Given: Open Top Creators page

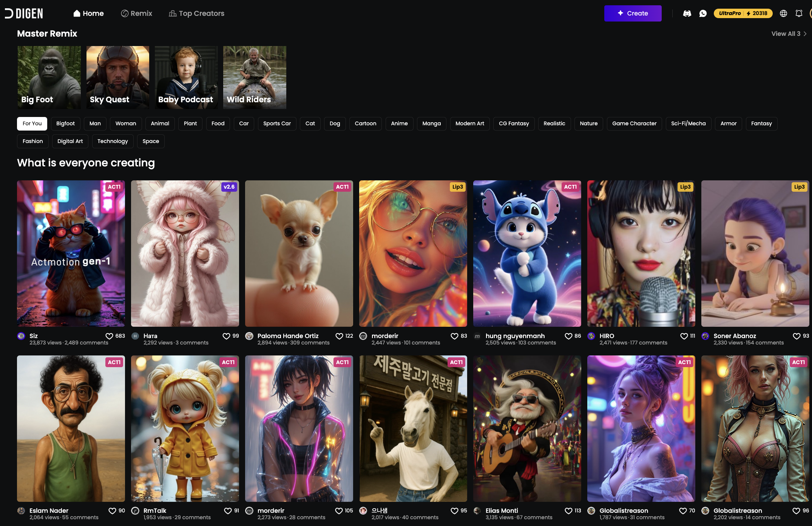Looking at the screenshot, I should [x=196, y=13].
